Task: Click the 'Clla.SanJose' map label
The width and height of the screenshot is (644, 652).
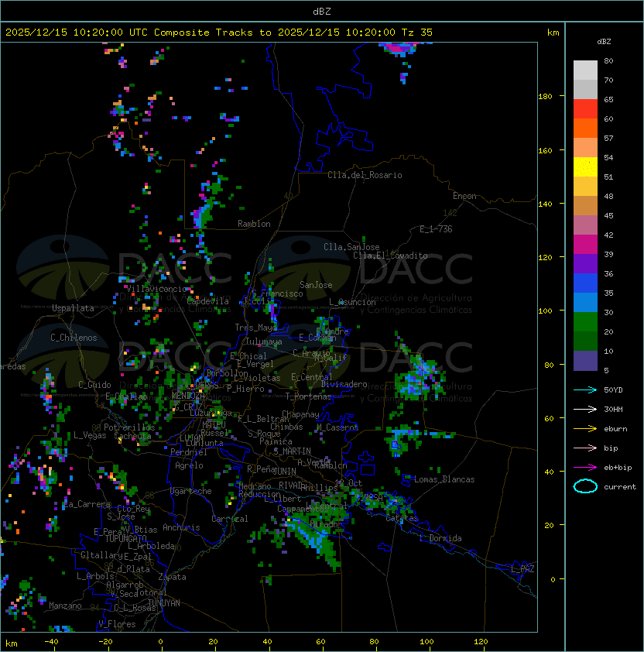Action: click(x=351, y=247)
